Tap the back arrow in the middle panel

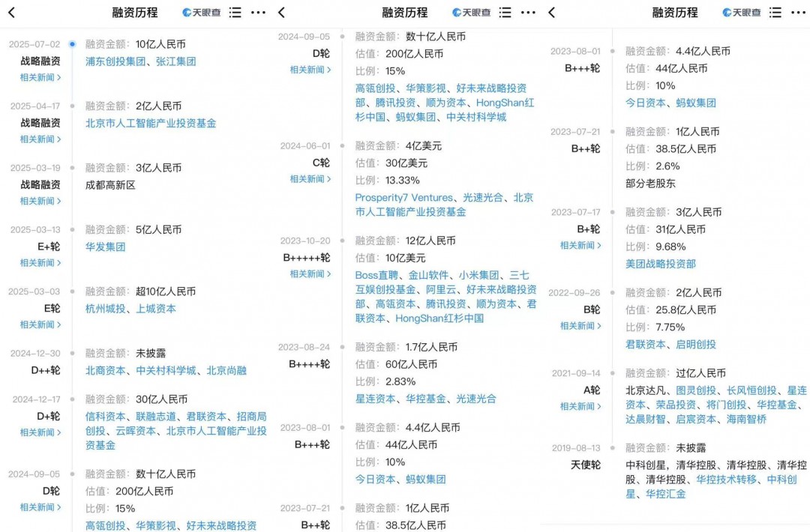coord(281,13)
